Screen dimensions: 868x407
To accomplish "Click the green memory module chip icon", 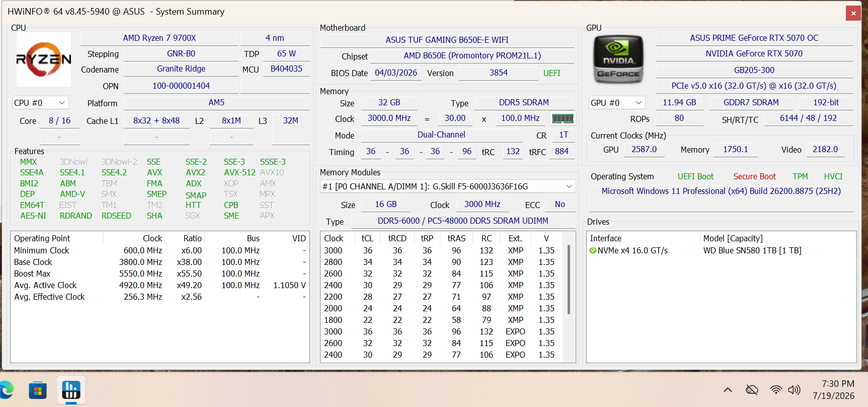I will (563, 119).
